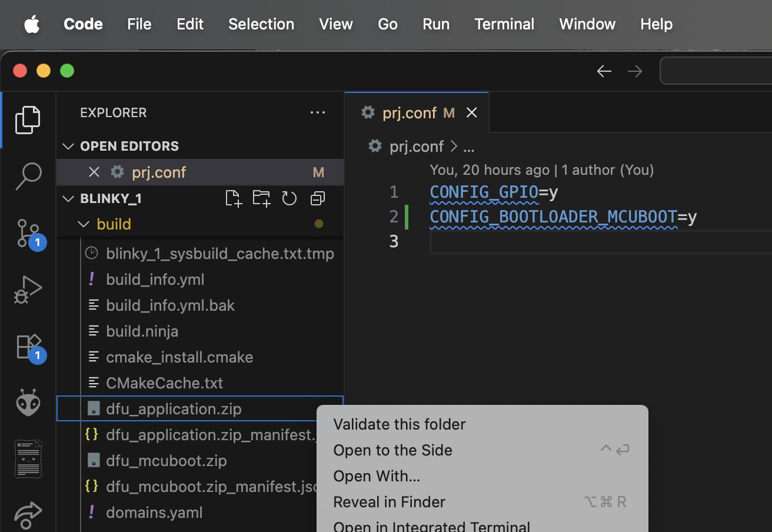The height and width of the screenshot is (532, 772).
Task: Collapse all folders in Explorer
Action: pos(318,198)
